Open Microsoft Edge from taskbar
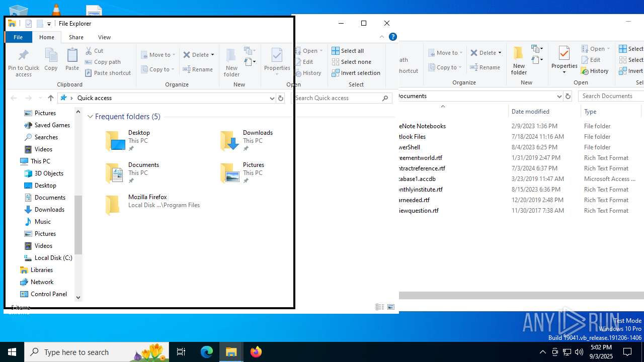Viewport: 644px width, 362px height. (207, 352)
